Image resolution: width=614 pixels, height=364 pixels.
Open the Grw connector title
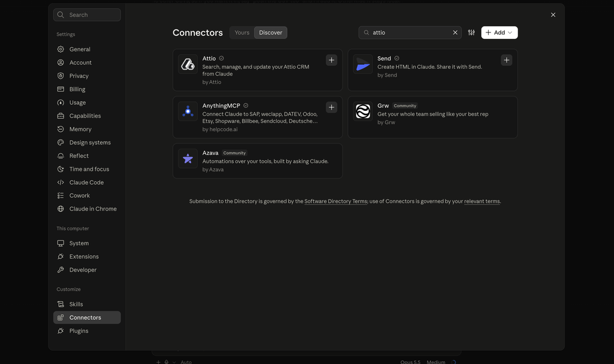(x=383, y=106)
